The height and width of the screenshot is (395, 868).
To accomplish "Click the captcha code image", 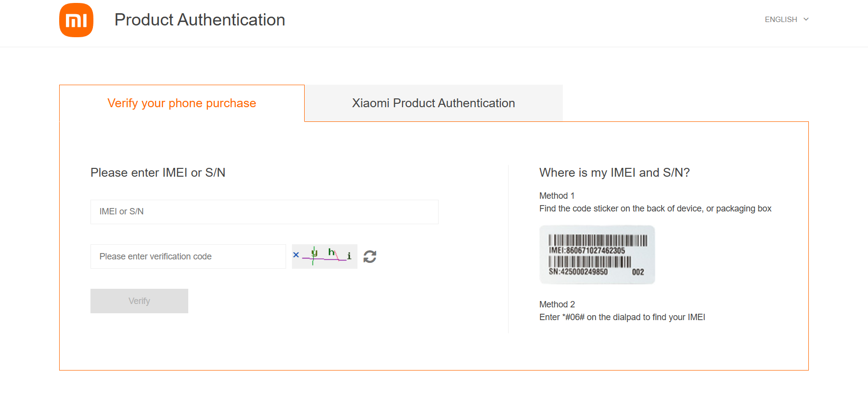I will (x=325, y=256).
